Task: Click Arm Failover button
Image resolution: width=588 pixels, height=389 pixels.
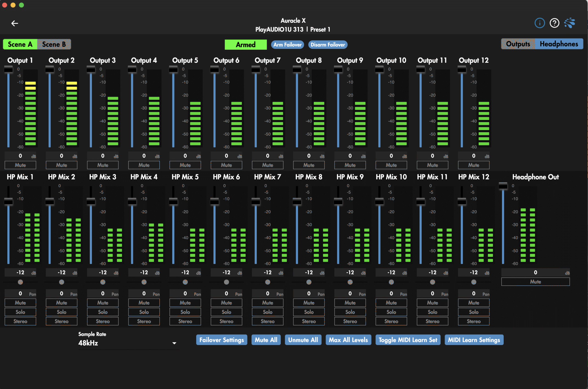Action: coord(287,45)
